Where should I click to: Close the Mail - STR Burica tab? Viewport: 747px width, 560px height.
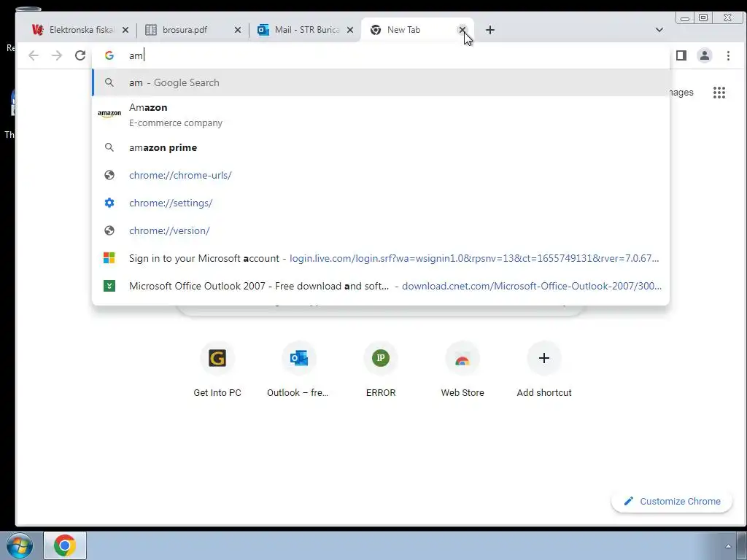tap(350, 30)
